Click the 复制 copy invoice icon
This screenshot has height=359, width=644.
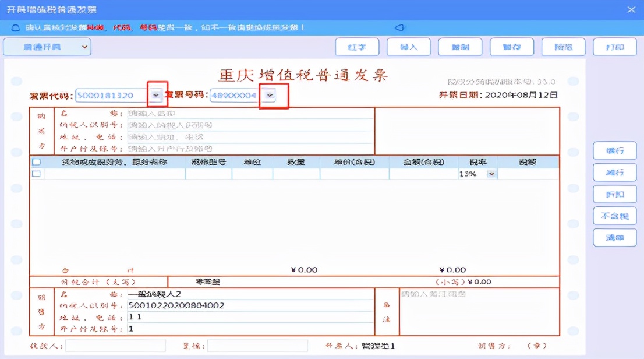coord(459,47)
